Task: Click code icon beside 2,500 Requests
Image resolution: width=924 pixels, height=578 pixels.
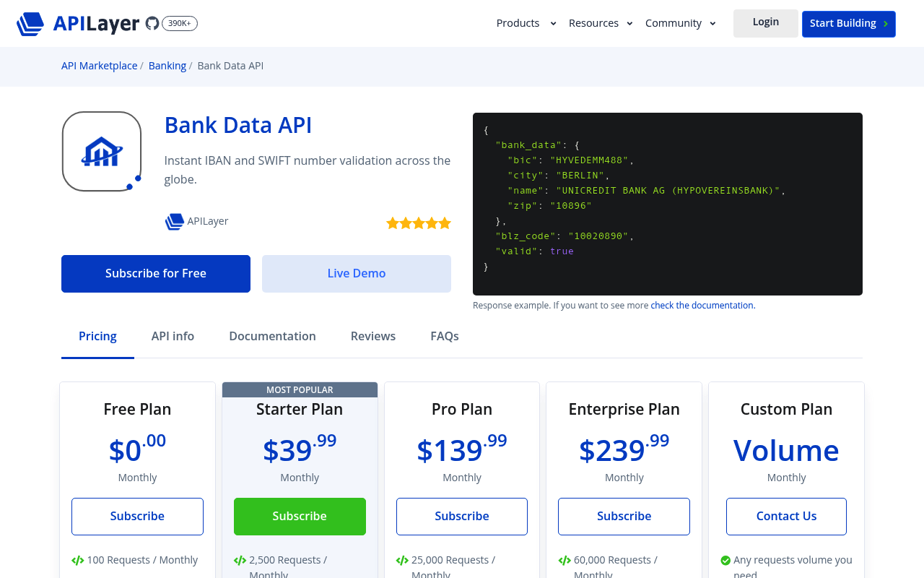Action: (x=240, y=560)
